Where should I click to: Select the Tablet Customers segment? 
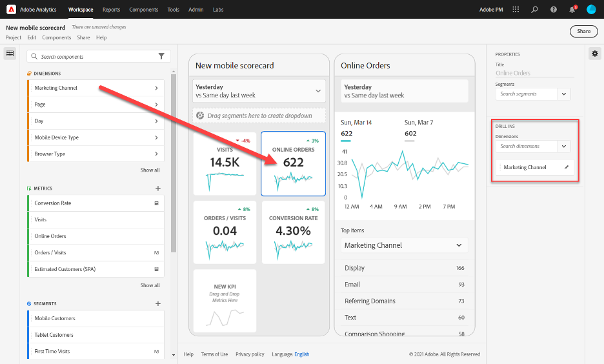pos(96,335)
